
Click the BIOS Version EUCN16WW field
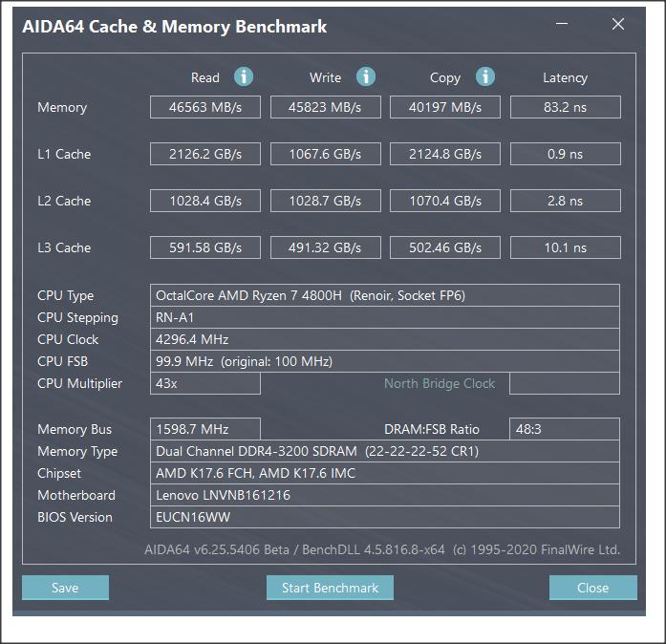[385, 518]
